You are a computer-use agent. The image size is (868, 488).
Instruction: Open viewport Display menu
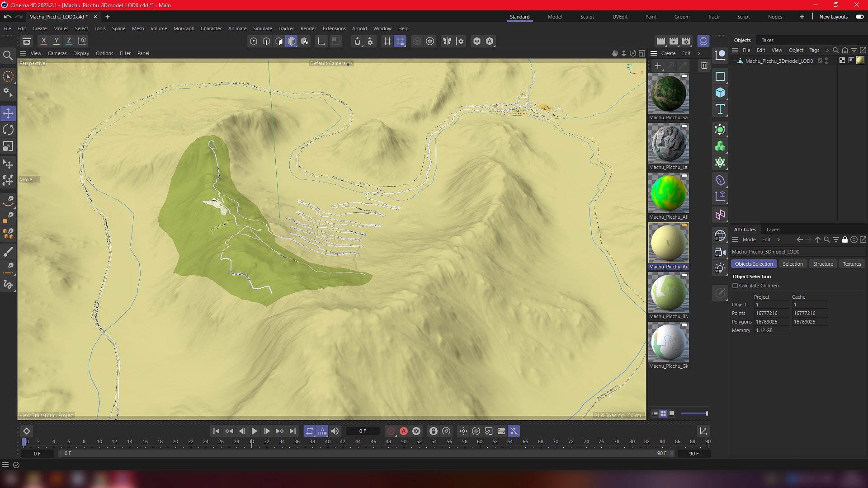coord(81,53)
